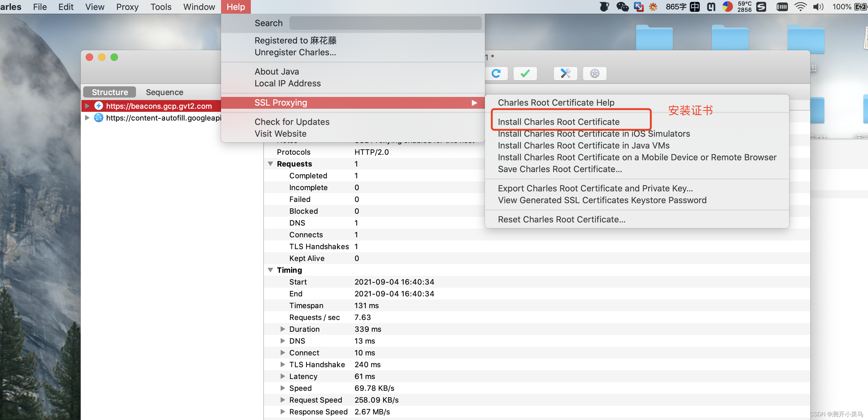Expand the beacons.gcp.gvt2.com tree node
Screen dimensions: 868x420
coord(87,106)
